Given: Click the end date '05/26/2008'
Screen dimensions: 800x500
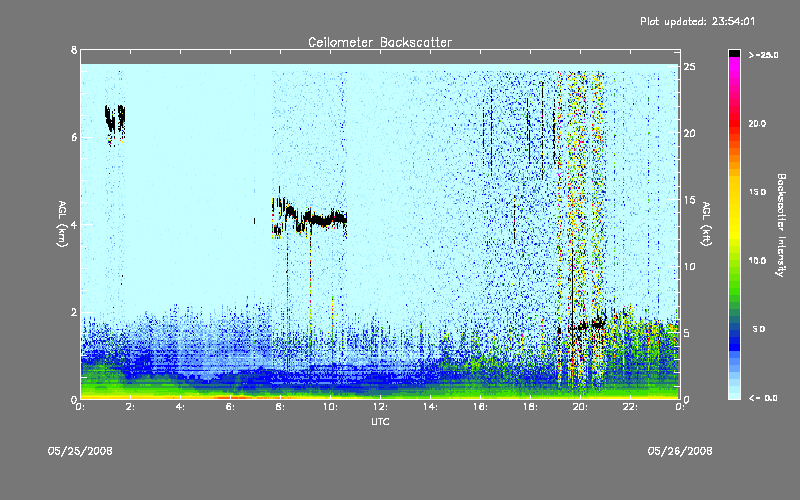Looking at the screenshot, I should [x=680, y=451].
